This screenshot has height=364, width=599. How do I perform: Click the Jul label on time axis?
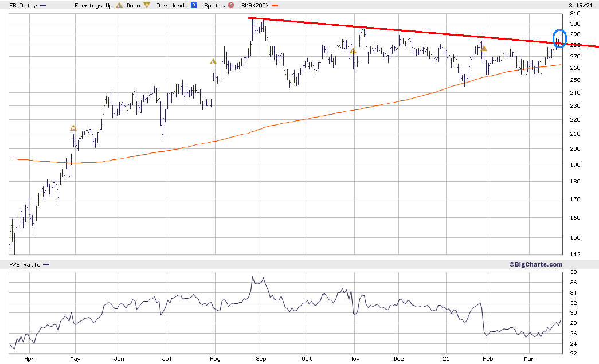pyautogui.click(x=167, y=359)
